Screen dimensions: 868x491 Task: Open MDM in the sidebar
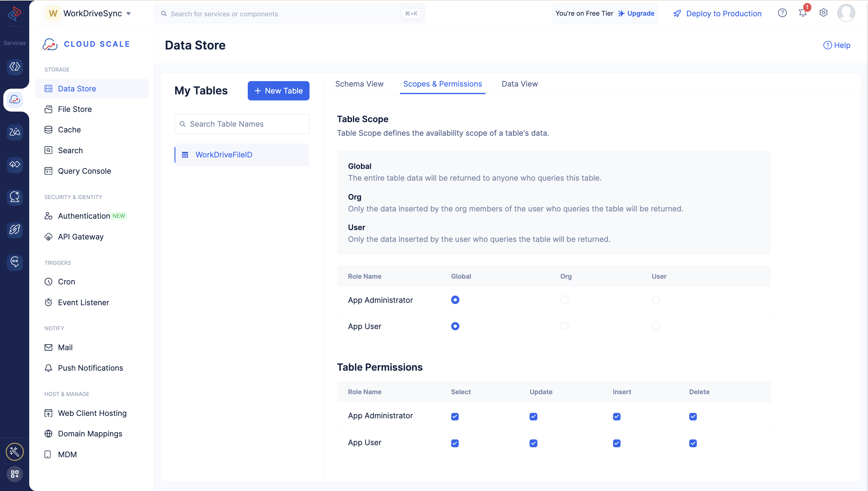(91, 455)
